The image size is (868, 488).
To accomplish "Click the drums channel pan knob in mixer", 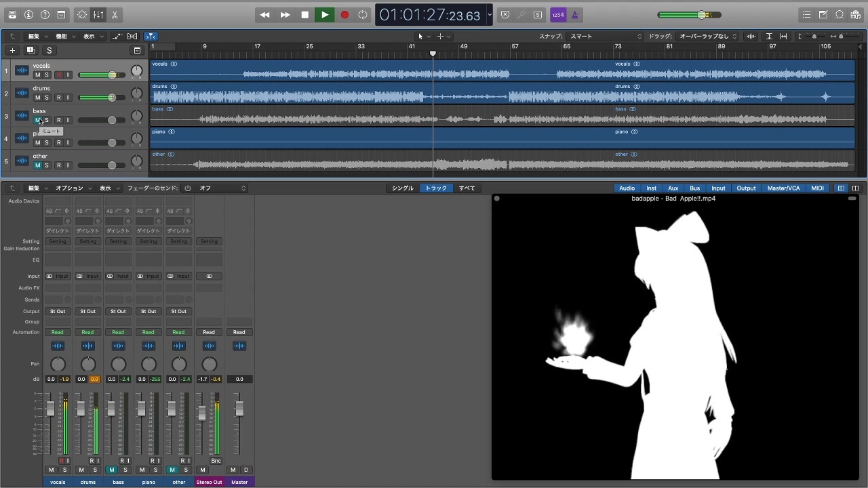I will [88, 364].
